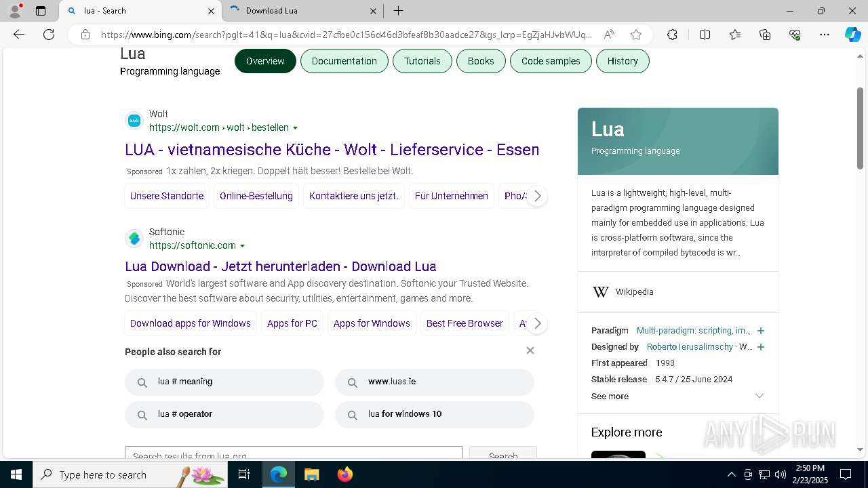Click the address bar URL field
The image size is (868, 488).
(346, 35)
